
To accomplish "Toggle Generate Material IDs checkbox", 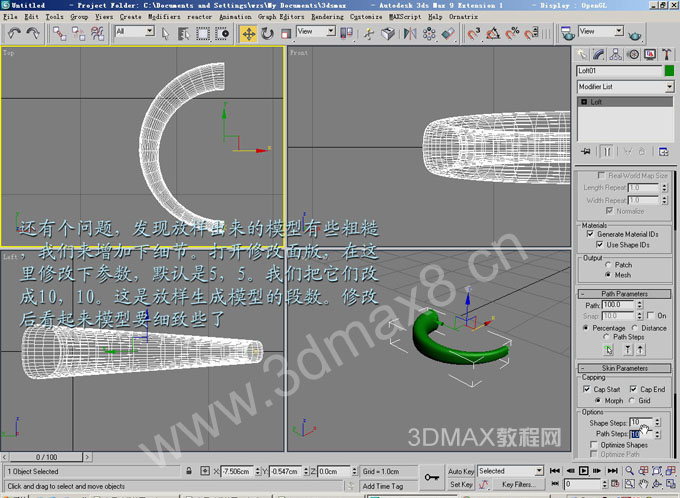I will pos(590,234).
